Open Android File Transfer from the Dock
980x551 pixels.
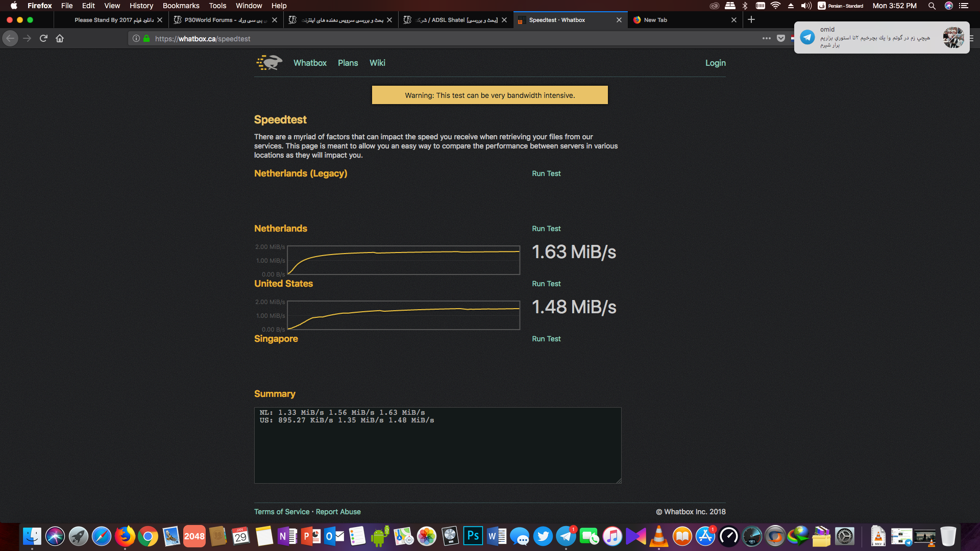(x=380, y=536)
